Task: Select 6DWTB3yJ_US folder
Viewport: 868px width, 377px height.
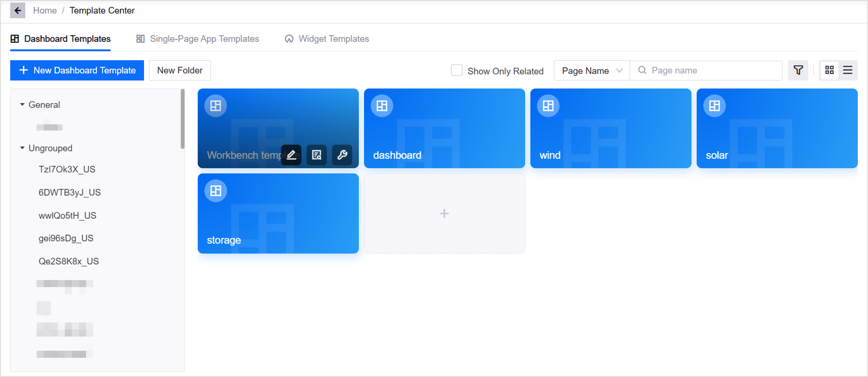Action: (x=70, y=192)
